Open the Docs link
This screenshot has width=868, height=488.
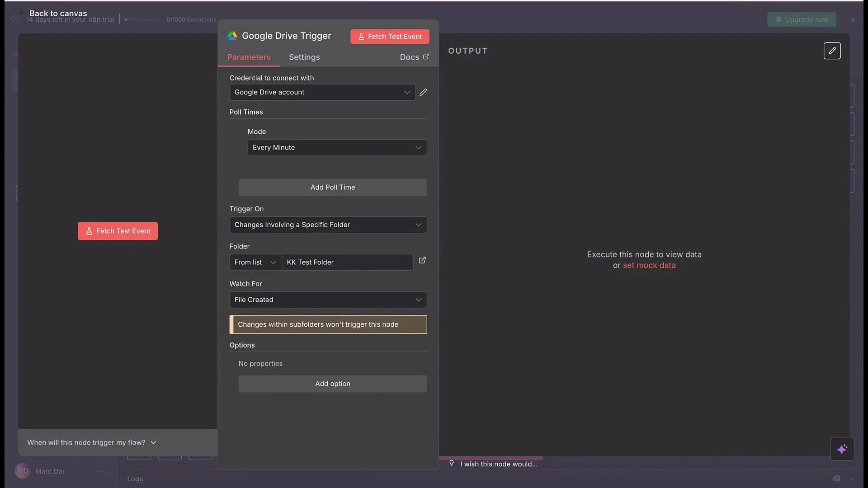click(x=414, y=57)
